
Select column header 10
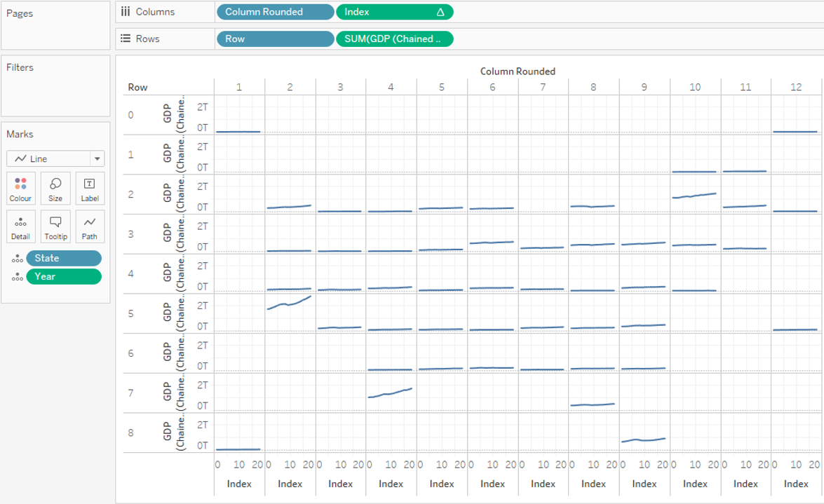coord(694,87)
